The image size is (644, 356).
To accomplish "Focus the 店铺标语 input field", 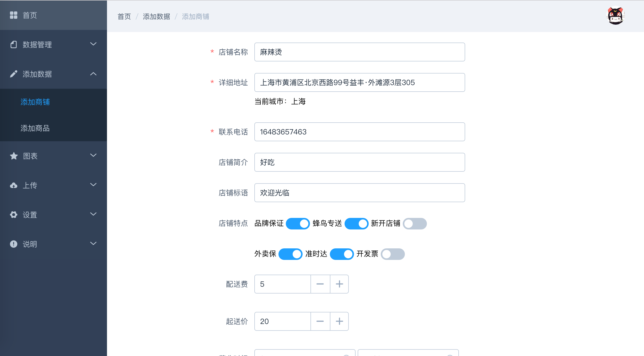I will click(360, 193).
